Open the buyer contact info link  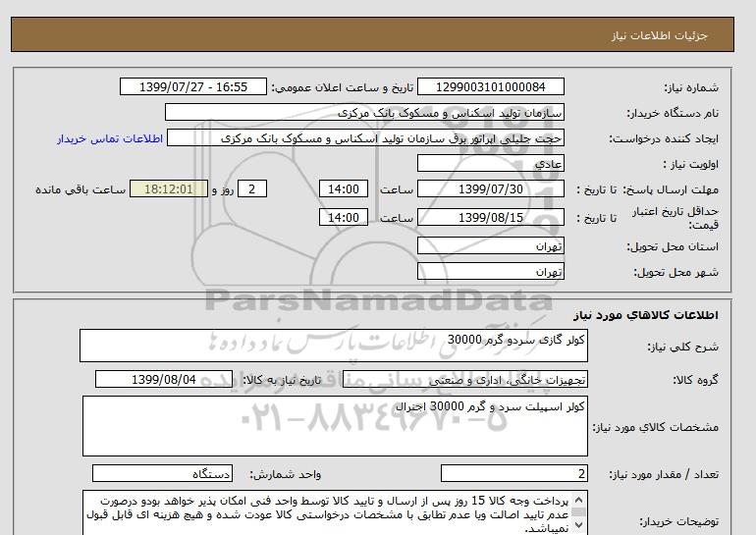110,138
